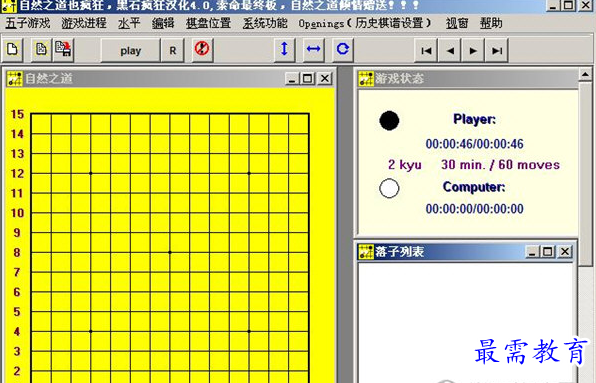Image resolution: width=596 pixels, height=383 pixels.
Task: Open the 游戏进程 menu
Action: click(x=84, y=23)
